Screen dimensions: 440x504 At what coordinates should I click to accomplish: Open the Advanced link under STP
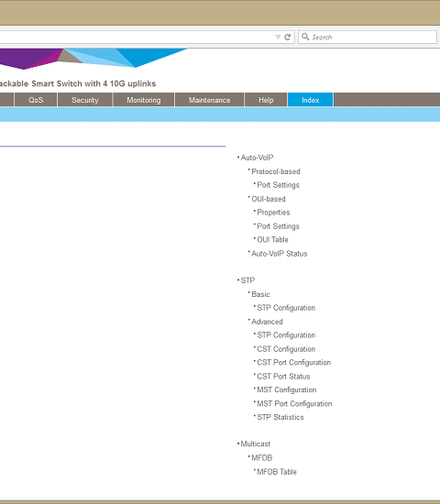click(x=267, y=322)
